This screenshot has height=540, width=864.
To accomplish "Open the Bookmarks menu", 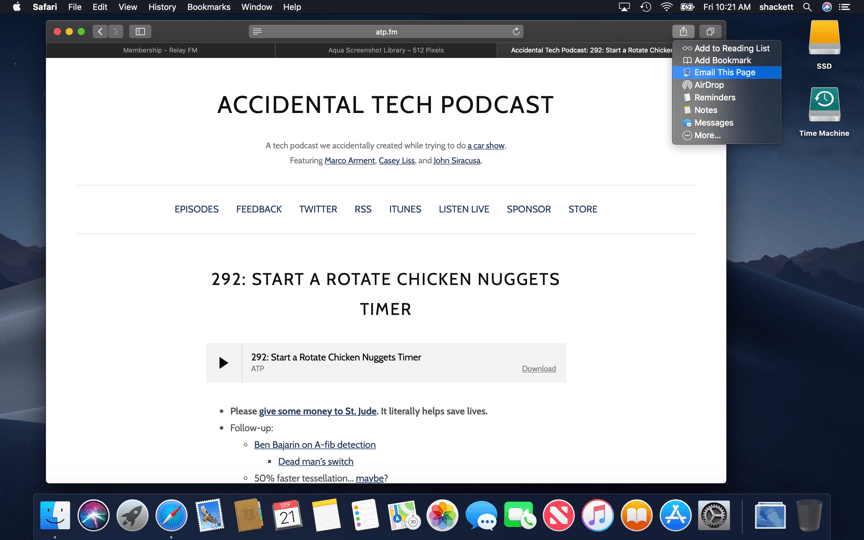I will pos(209,7).
